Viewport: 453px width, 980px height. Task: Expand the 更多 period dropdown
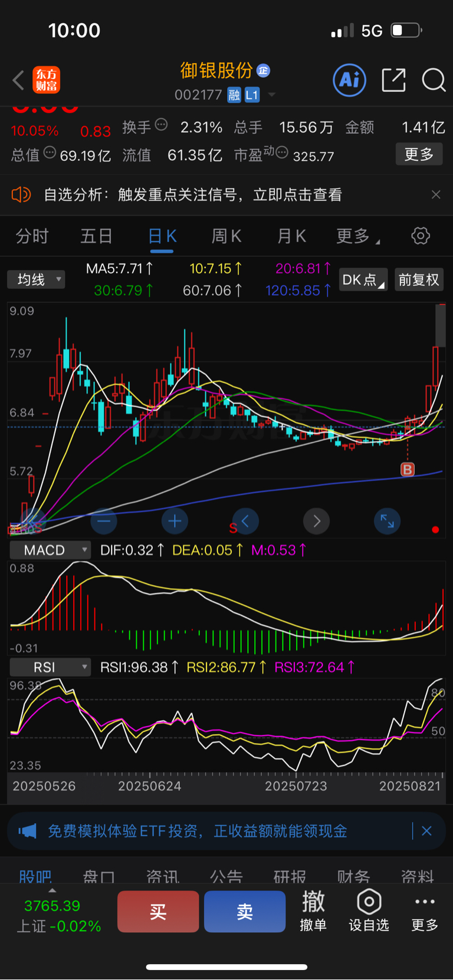pos(357,236)
